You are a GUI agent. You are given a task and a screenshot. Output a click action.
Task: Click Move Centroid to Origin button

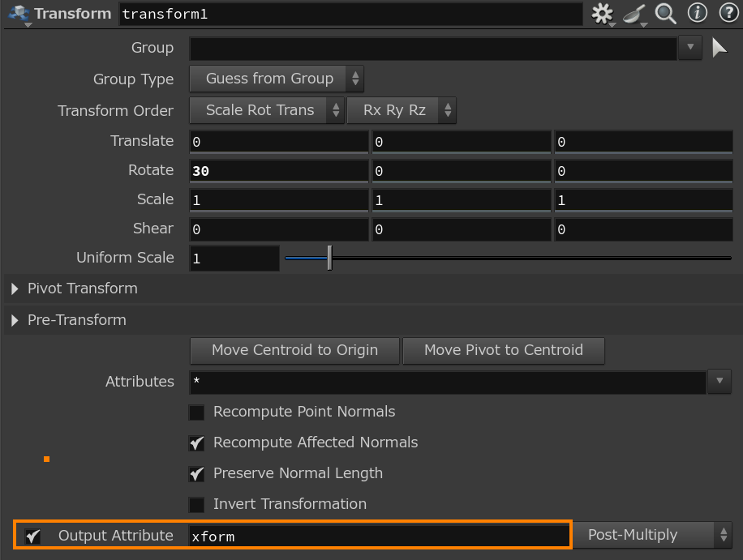pyautogui.click(x=294, y=350)
